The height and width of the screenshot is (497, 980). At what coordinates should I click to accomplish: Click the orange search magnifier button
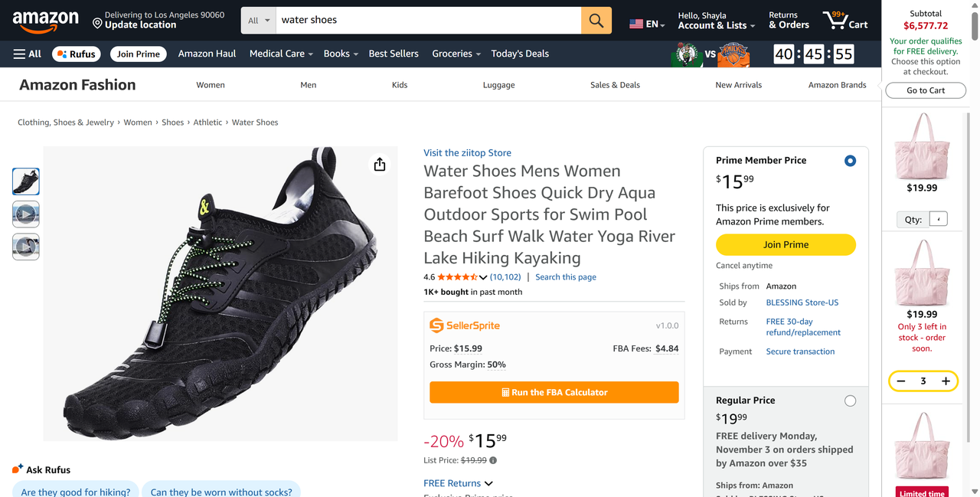[x=596, y=21]
